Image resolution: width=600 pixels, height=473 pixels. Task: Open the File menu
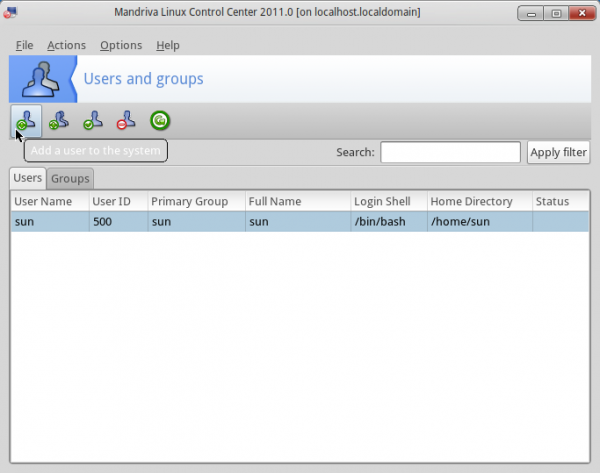coord(24,45)
